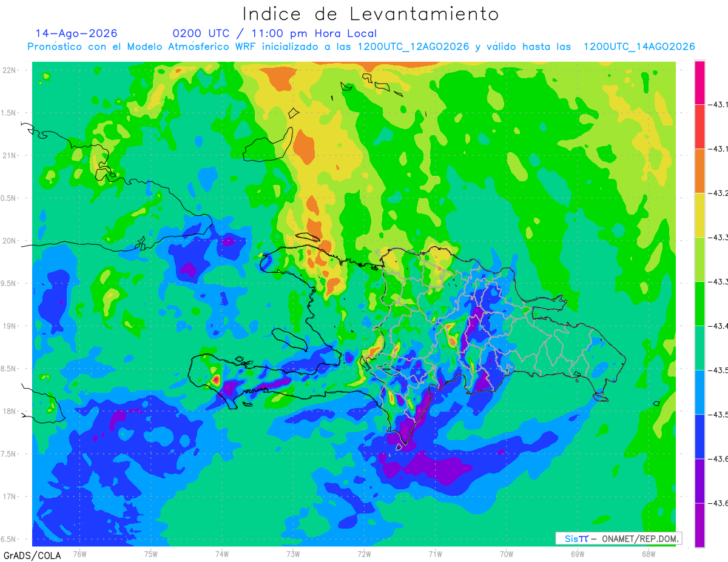The width and height of the screenshot is (728, 562).
Task: Click the '73W' longitude label
Action: tap(293, 554)
